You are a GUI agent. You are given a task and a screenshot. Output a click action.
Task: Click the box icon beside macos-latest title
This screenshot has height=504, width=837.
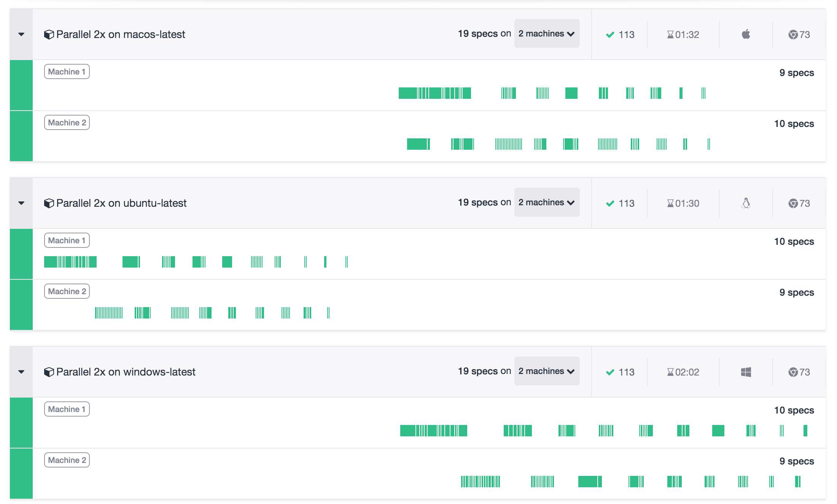pos(49,35)
